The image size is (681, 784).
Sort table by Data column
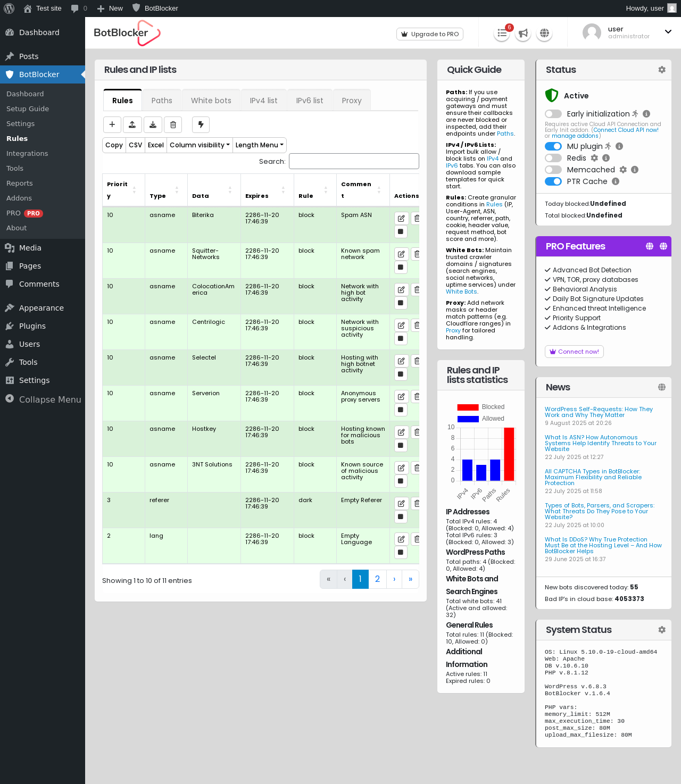click(x=214, y=190)
